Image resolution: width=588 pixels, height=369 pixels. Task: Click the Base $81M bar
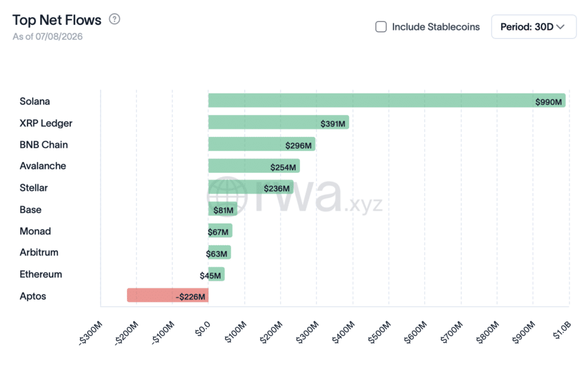pyautogui.click(x=223, y=209)
